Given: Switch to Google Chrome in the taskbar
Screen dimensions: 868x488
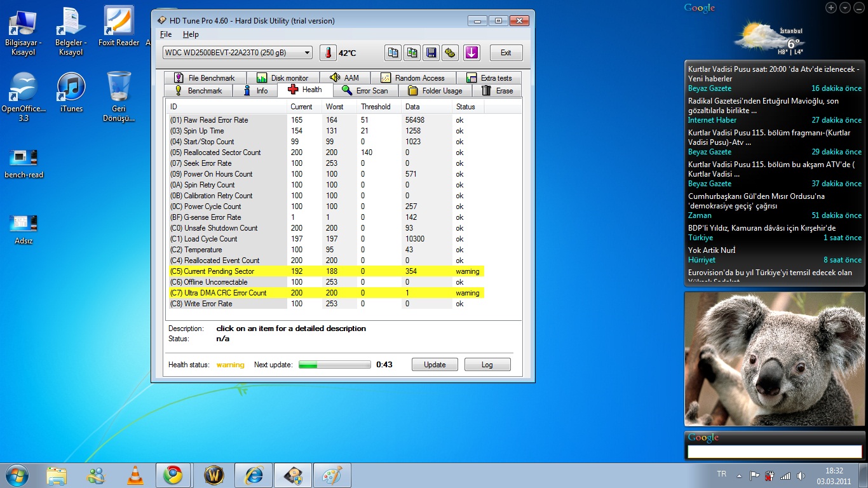Looking at the screenshot, I should pyautogui.click(x=174, y=475).
